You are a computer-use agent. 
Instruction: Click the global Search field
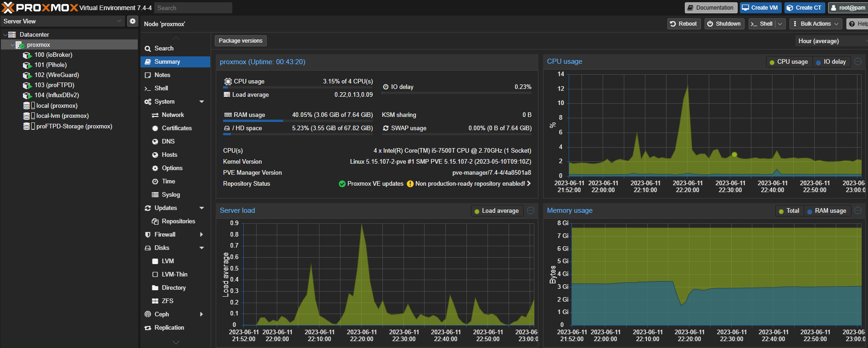coord(193,8)
